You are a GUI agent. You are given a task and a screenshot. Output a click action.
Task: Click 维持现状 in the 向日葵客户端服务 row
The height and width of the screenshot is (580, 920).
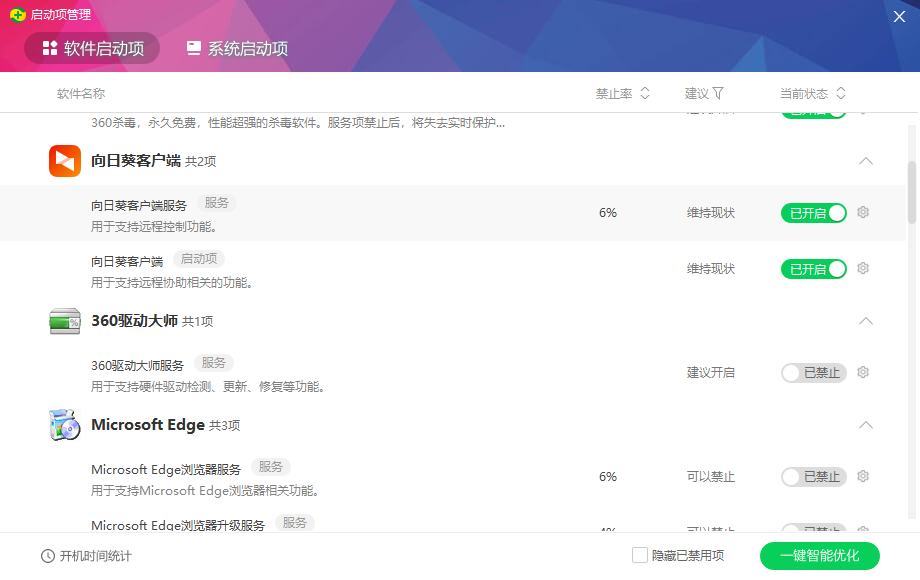point(711,212)
